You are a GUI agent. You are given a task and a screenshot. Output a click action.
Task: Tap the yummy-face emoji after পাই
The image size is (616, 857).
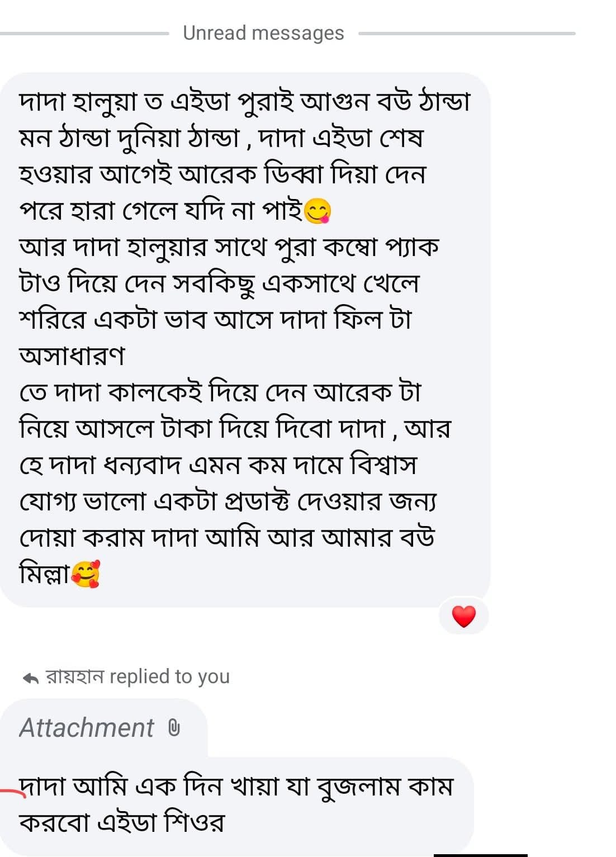click(x=318, y=211)
